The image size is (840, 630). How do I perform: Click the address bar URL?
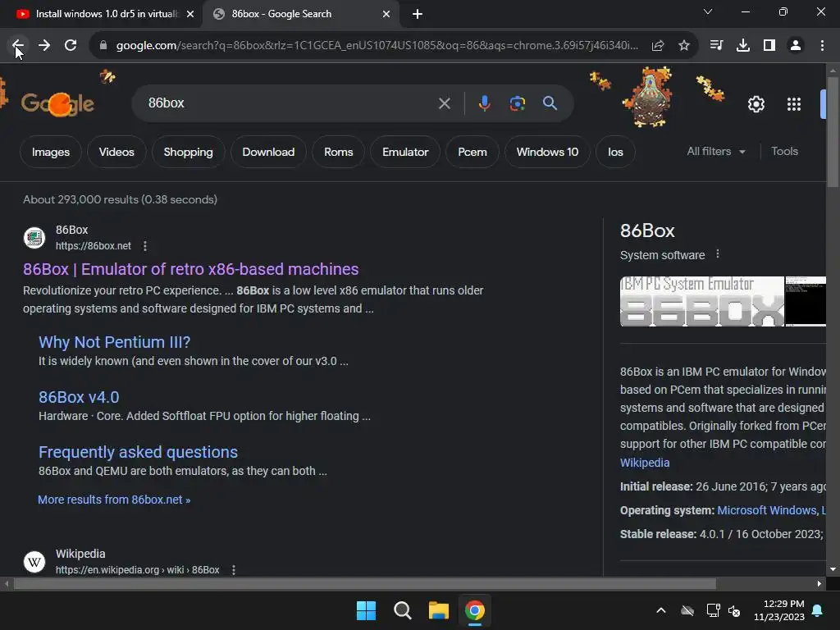pos(377,46)
